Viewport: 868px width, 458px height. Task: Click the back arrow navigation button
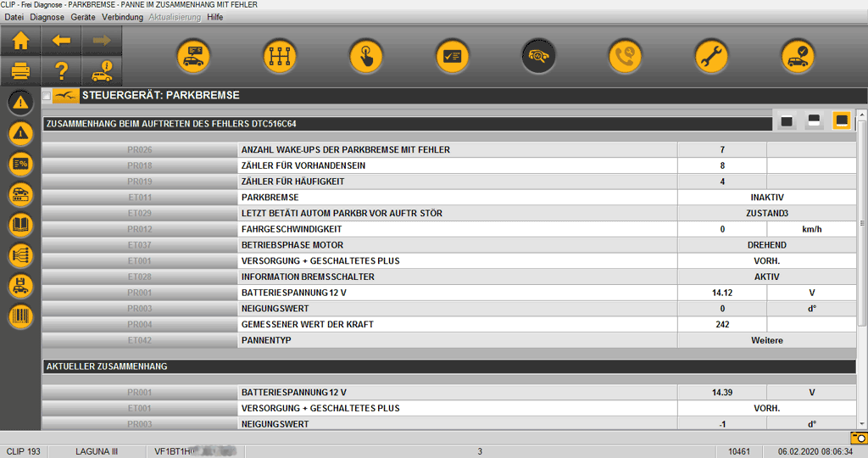click(61, 41)
